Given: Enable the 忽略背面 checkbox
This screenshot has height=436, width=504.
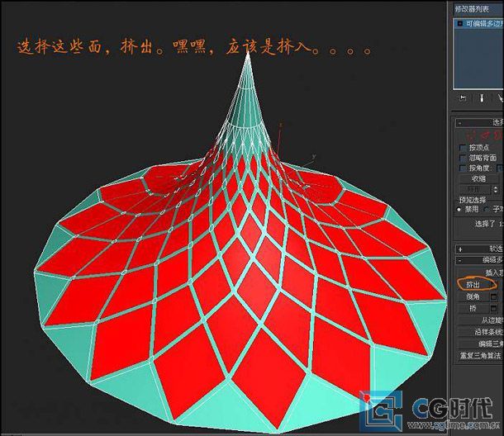Looking at the screenshot, I should 463,158.
